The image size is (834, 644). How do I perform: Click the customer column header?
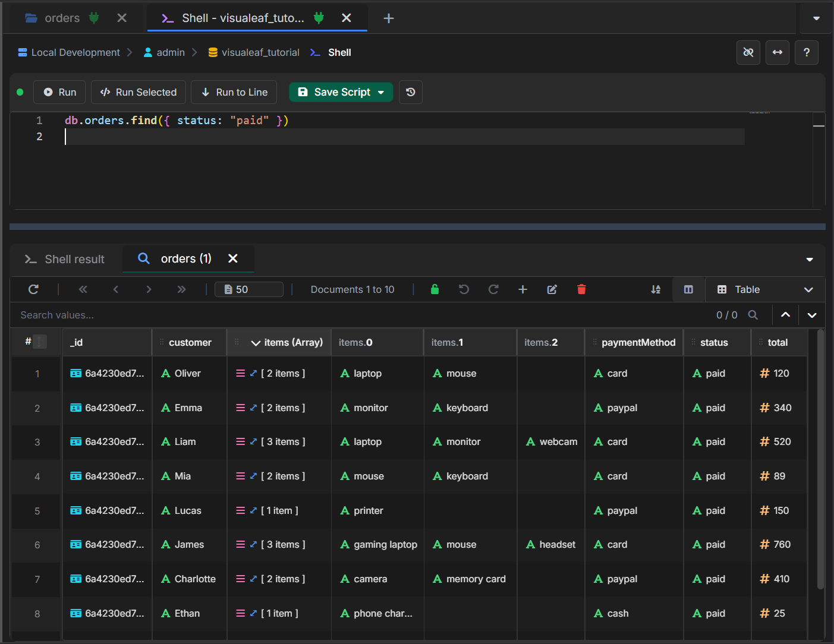pos(190,342)
